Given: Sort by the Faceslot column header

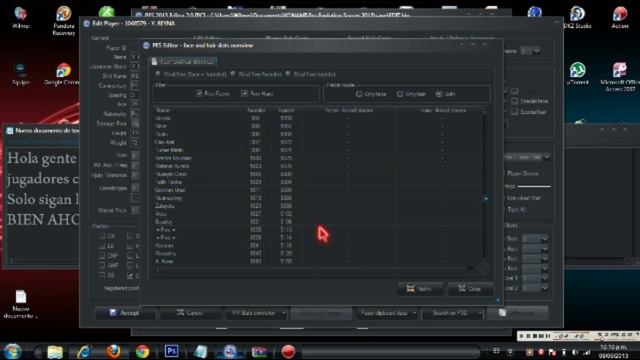Looking at the screenshot, I should coord(256,110).
